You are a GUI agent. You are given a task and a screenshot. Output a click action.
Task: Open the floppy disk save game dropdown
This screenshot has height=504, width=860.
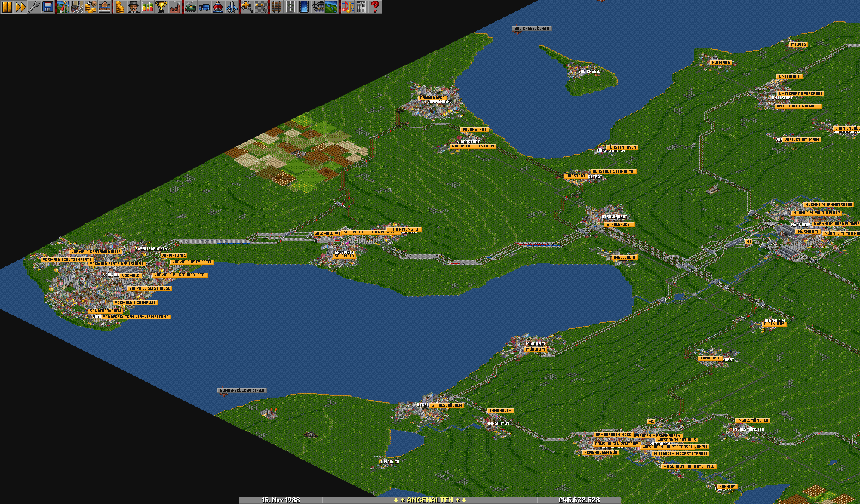pos(48,7)
